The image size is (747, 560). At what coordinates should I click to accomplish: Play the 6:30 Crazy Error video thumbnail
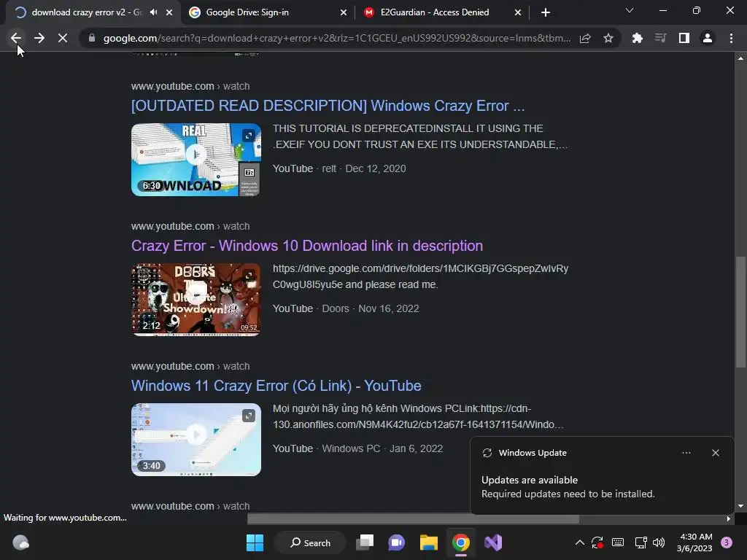(196, 160)
